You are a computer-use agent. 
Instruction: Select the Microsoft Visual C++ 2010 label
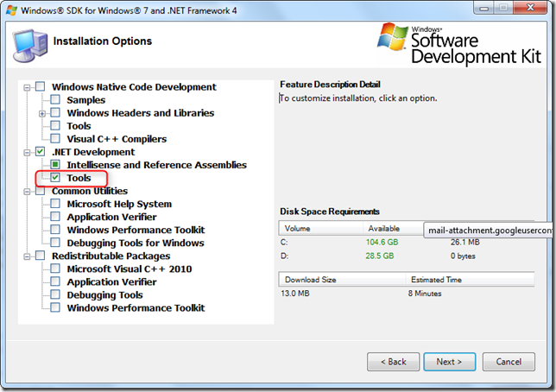(130, 269)
